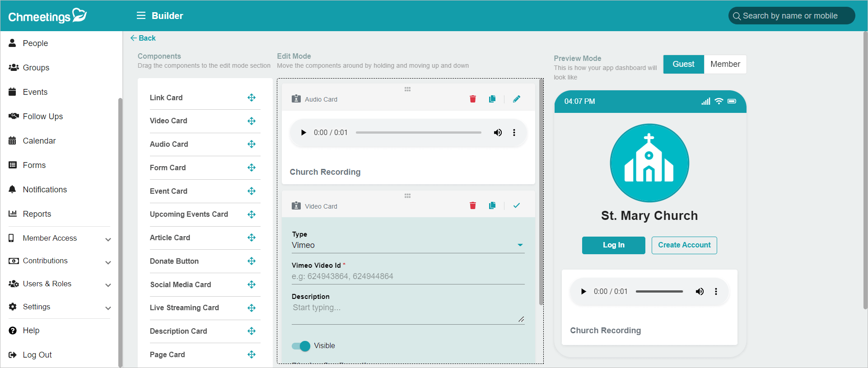The image size is (868, 368).
Task: Grab the Audio Card component move handle
Action: click(252, 144)
